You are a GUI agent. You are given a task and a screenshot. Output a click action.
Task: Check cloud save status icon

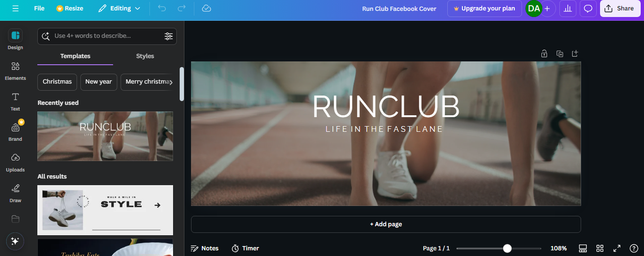tap(206, 9)
